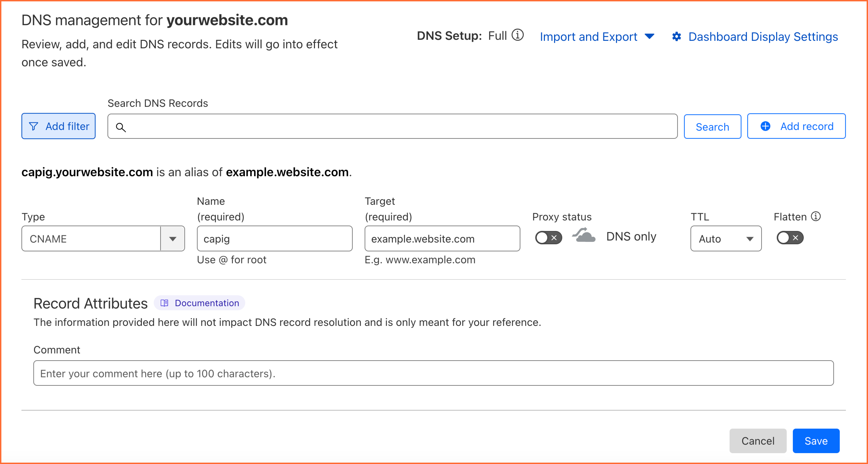This screenshot has height=464, width=868.
Task: Click the Search button
Action: 712,126
